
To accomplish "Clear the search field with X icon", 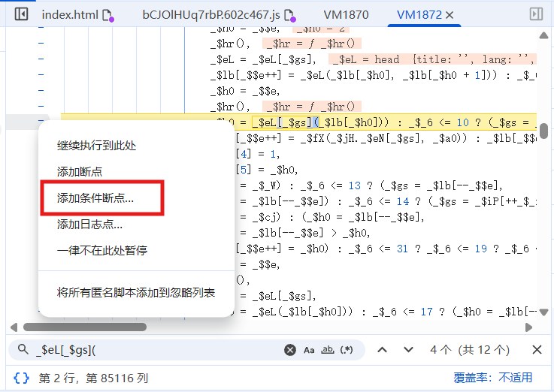I will (x=290, y=350).
